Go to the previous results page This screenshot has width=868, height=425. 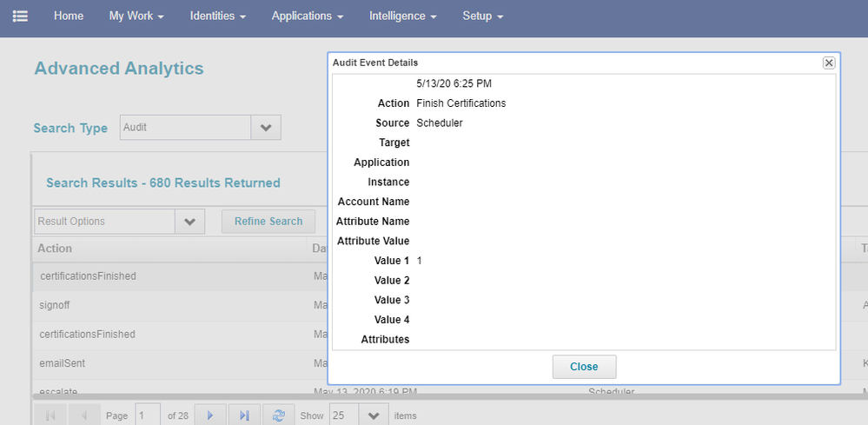[83, 415]
